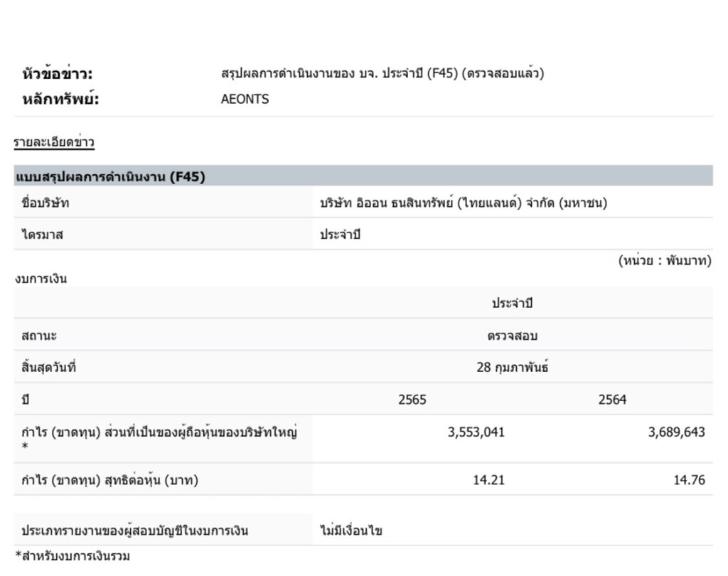Click the underlined รายละเอียดข่าว heading
Image resolution: width=728 pixels, height=576 pixels.
pos(54,142)
